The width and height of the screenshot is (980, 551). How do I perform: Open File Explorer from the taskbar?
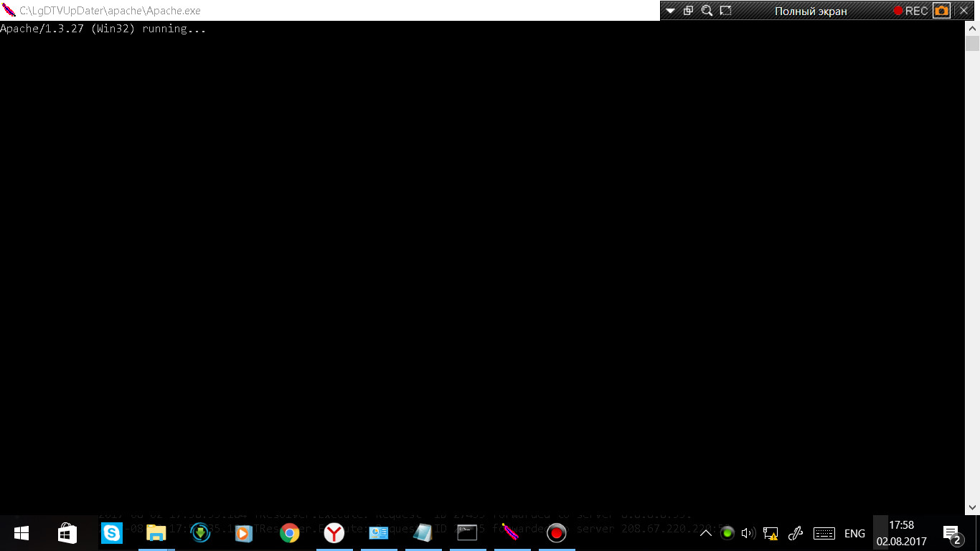[156, 533]
